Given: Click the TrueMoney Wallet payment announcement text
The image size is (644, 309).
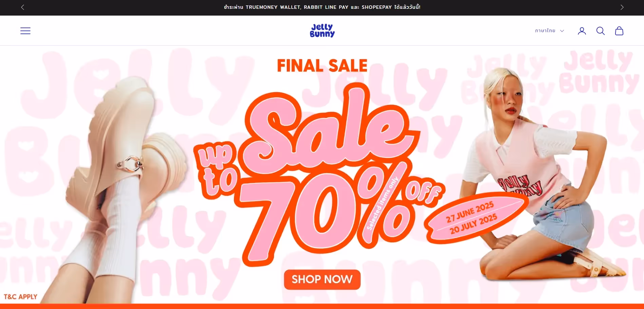Looking at the screenshot, I should pos(322,7).
